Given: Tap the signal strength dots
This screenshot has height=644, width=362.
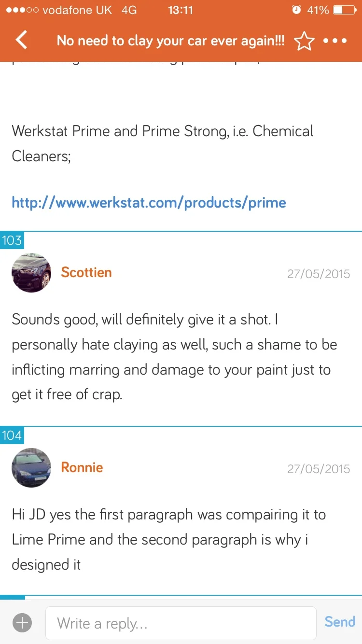Looking at the screenshot, I should 22,10.
